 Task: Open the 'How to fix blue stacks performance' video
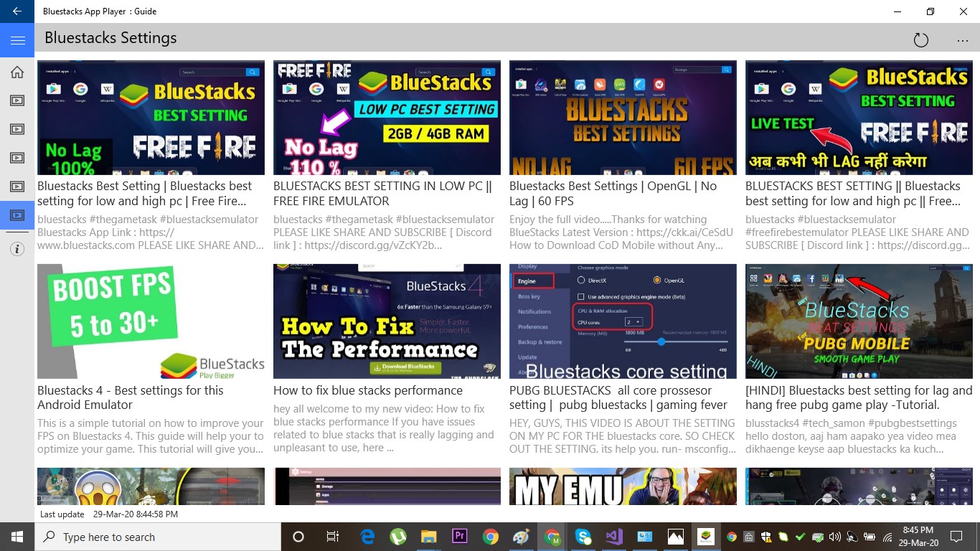[387, 321]
